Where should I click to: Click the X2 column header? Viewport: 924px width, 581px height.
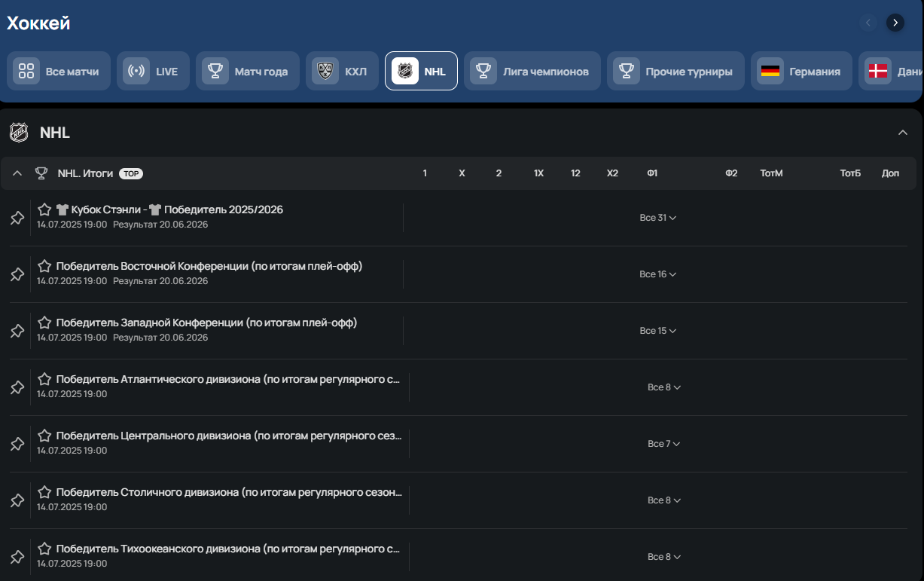click(612, 173)
